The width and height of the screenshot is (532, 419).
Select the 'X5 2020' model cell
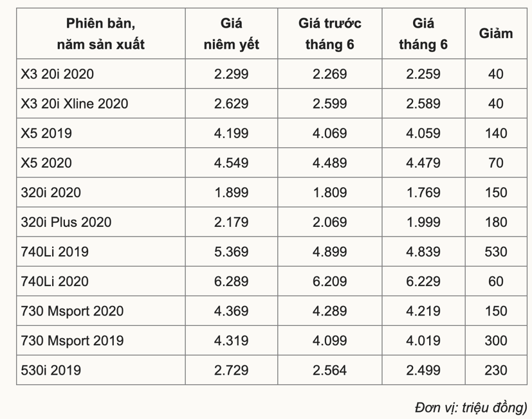pos(46,163)
